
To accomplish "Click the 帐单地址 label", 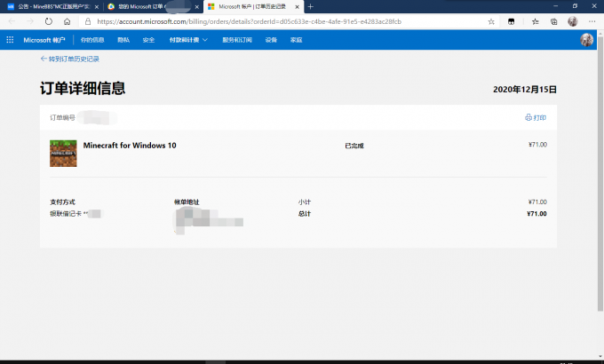I will [x=187, y=202].
